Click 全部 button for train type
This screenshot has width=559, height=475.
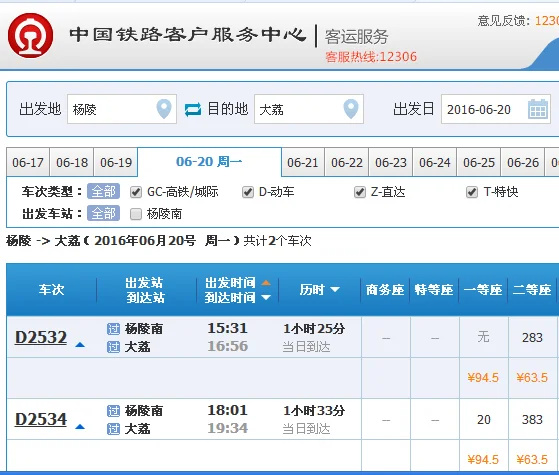click(x=103, y=191)
